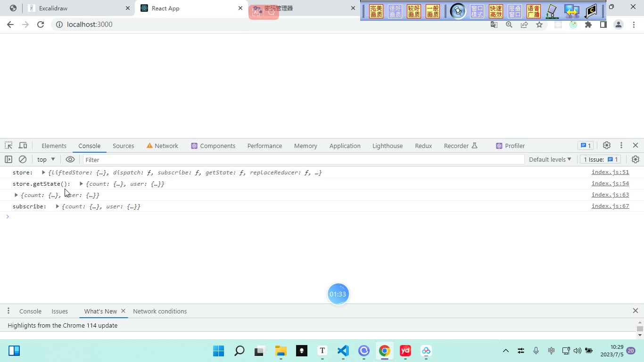Click the 1 Issue button
This screenshot has height=362, width=644.
tap(601, 159)
